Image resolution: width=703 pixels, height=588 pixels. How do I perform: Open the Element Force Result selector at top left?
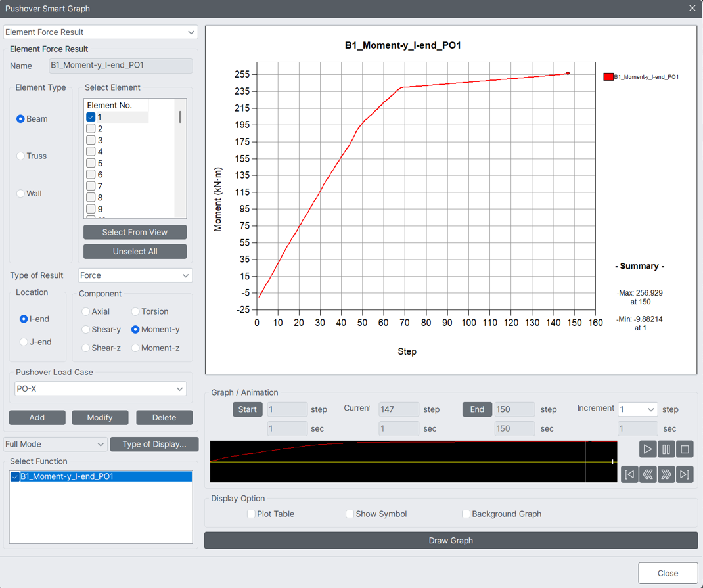100,32
